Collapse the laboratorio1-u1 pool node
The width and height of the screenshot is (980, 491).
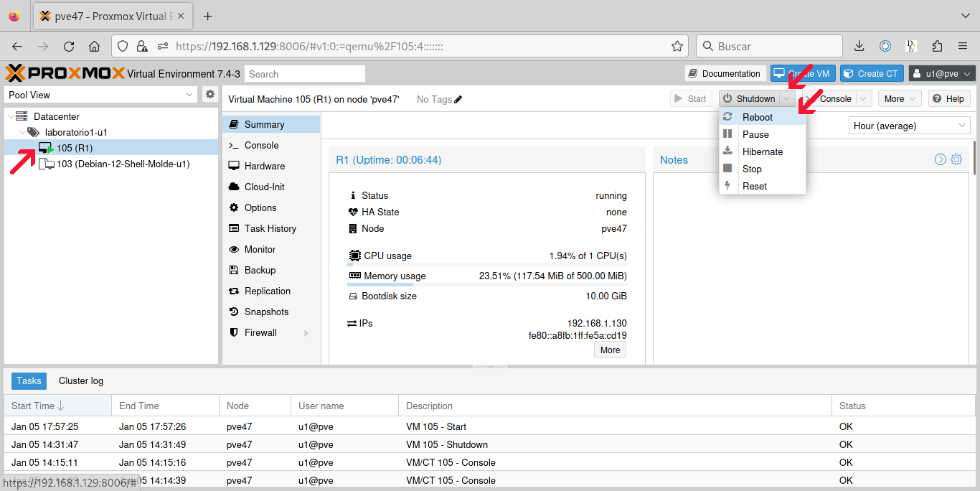(x=23, y=132)
